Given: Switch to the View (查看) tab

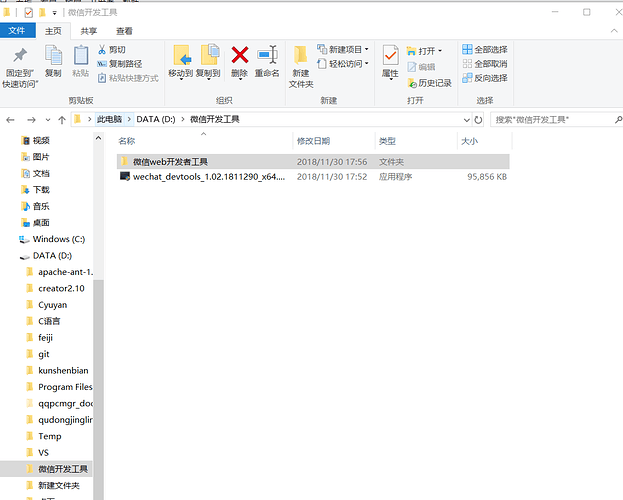Looking at the screenshot, I should coord(124,31).
